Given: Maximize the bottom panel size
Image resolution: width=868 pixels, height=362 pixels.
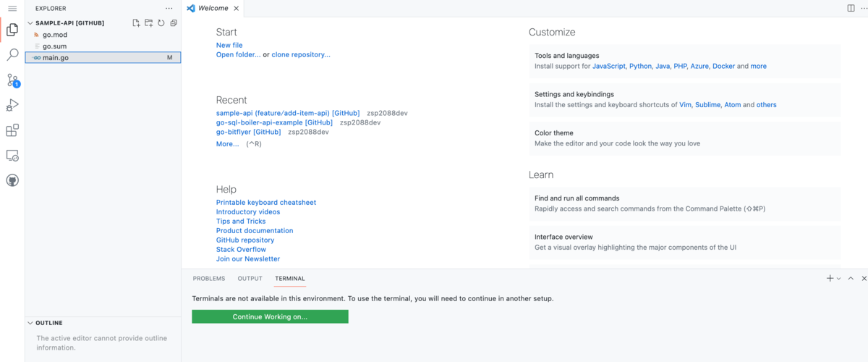Looking at the screenshot, I should (851, 278).
